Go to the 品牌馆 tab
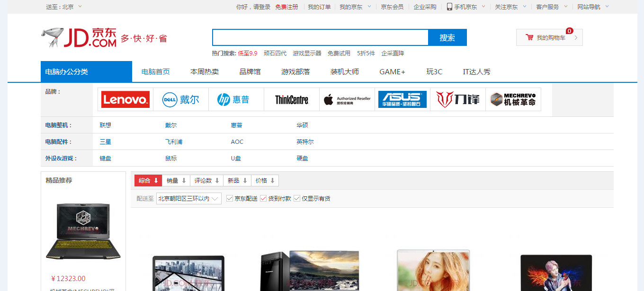Image resolution: width=644 pixels, height=291 pixels. click(x=250, y=71)
